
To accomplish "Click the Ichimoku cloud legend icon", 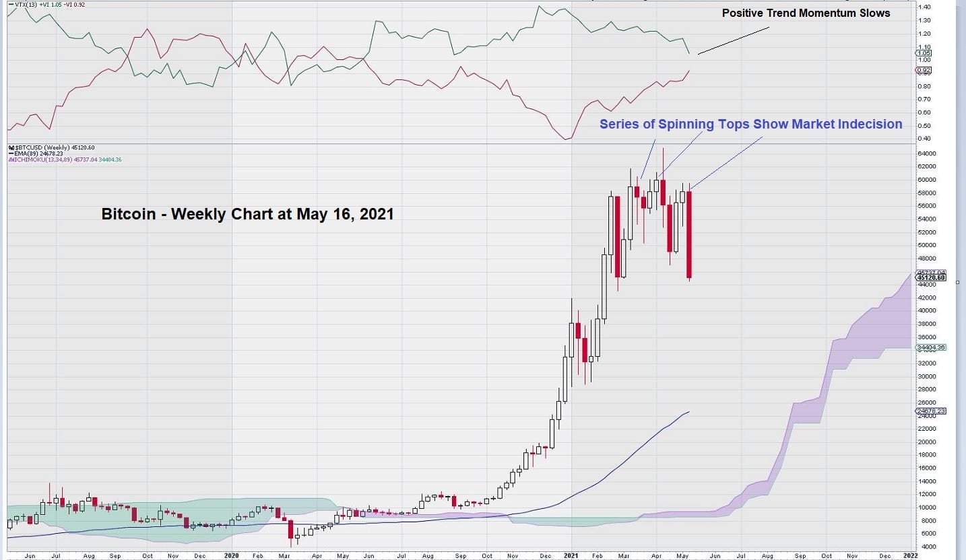I will coord(11,160).
